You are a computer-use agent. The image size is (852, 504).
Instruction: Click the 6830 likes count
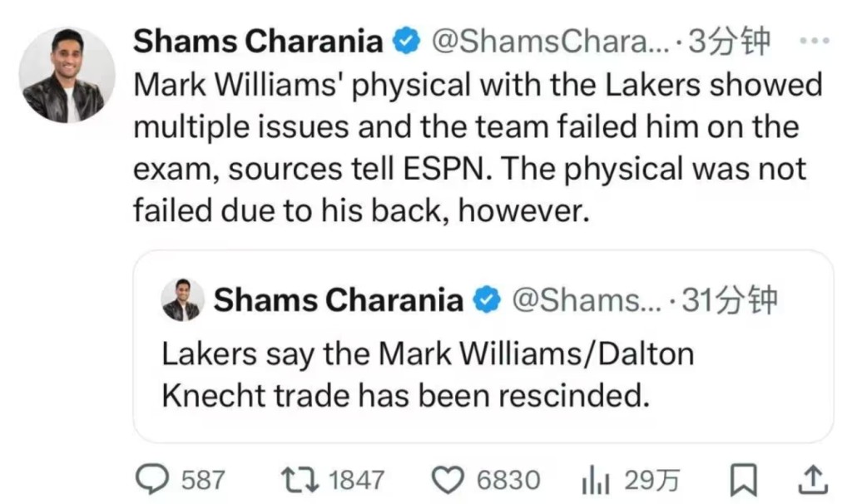click(x=508, y=479)
